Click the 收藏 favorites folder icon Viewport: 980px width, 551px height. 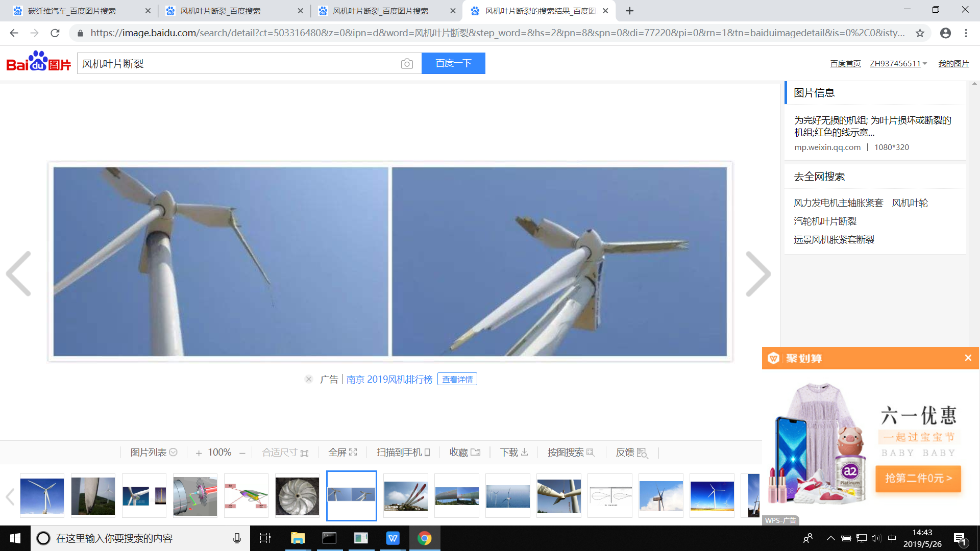coord(475,452)
